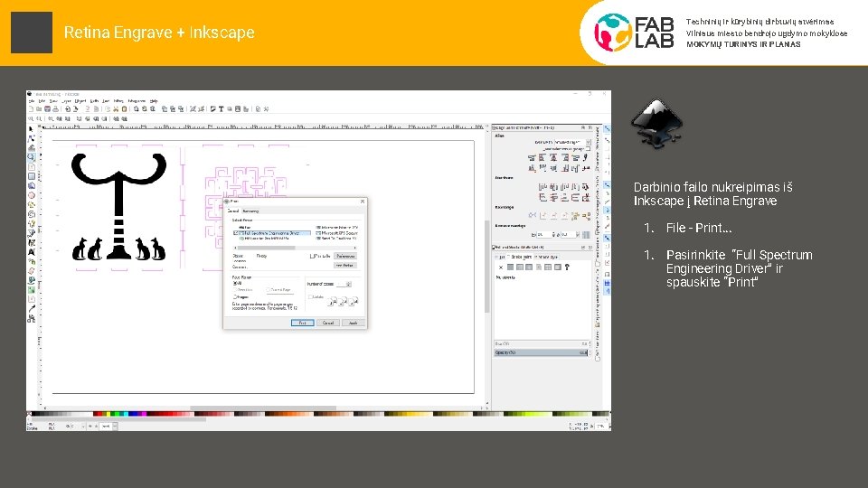
Task: Click Align left edges icon
Action: click(542, 157)
